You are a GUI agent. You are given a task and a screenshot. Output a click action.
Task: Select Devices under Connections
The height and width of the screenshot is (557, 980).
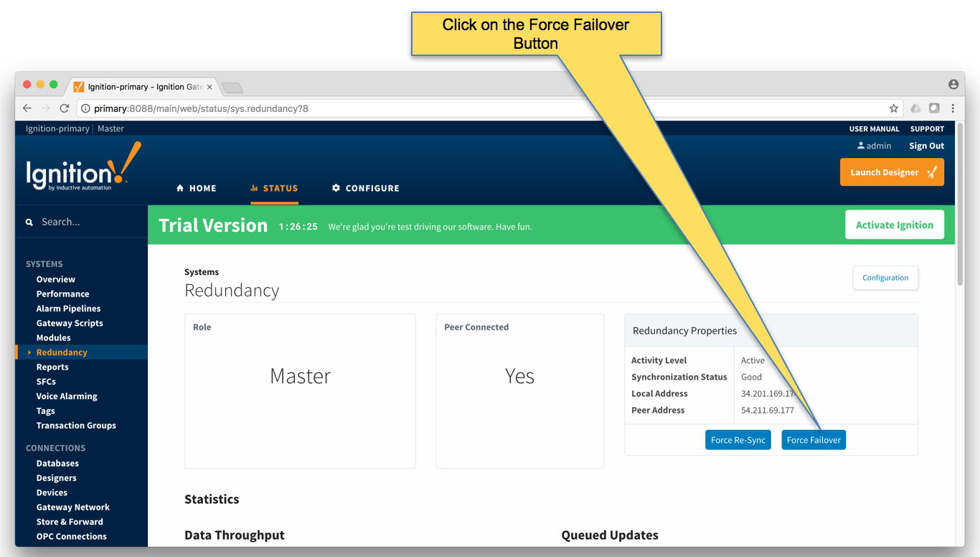coord(52,492)
